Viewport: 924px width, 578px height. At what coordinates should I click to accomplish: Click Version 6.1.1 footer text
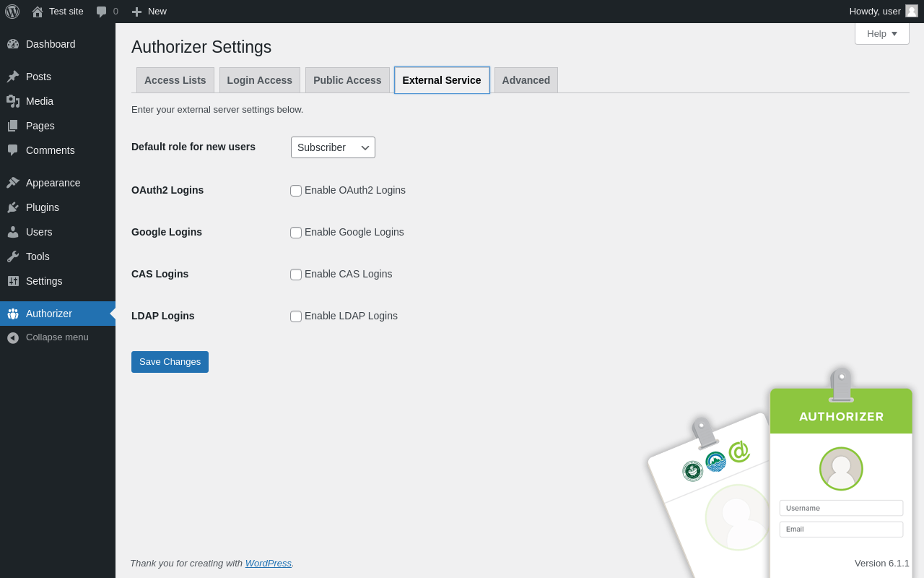pyautogui.click(x=882, y=563)
